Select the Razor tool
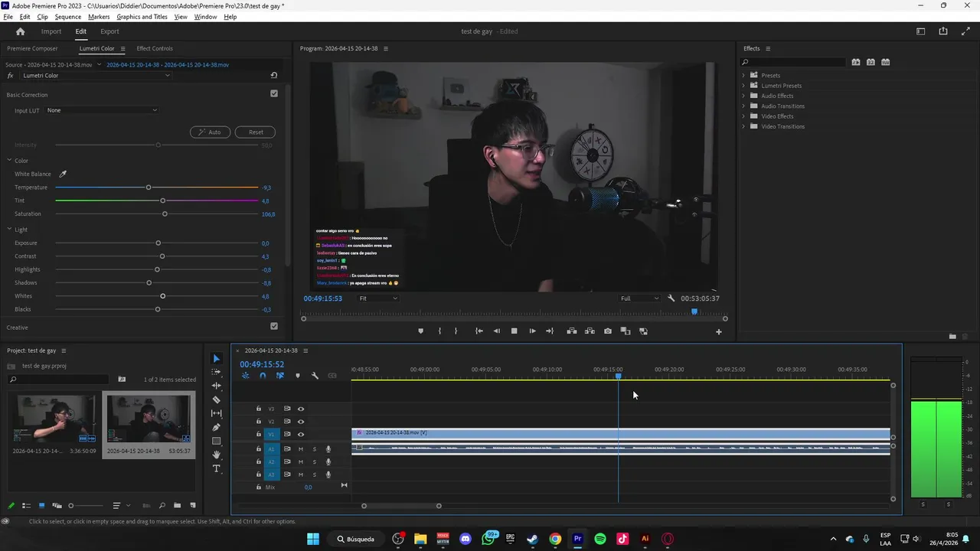 click(x=216, y=399)
